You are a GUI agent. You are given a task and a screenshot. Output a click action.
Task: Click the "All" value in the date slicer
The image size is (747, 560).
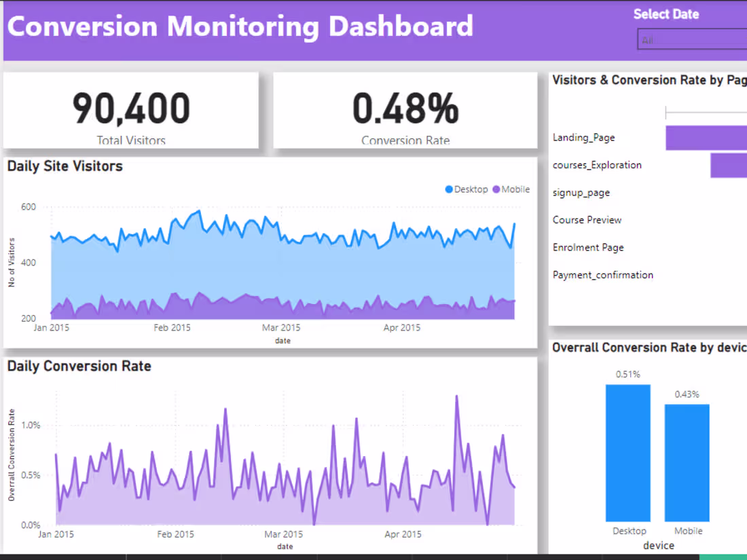click(649, 39)
